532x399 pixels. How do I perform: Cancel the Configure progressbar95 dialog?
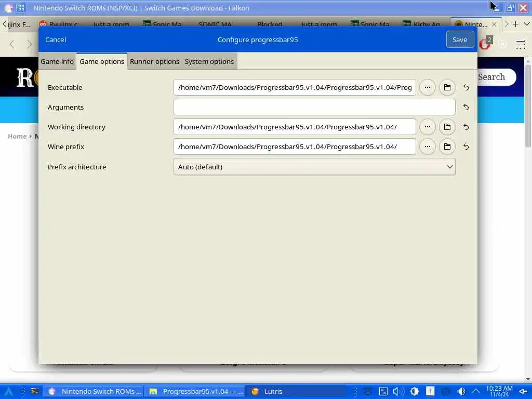pos(56,39)
